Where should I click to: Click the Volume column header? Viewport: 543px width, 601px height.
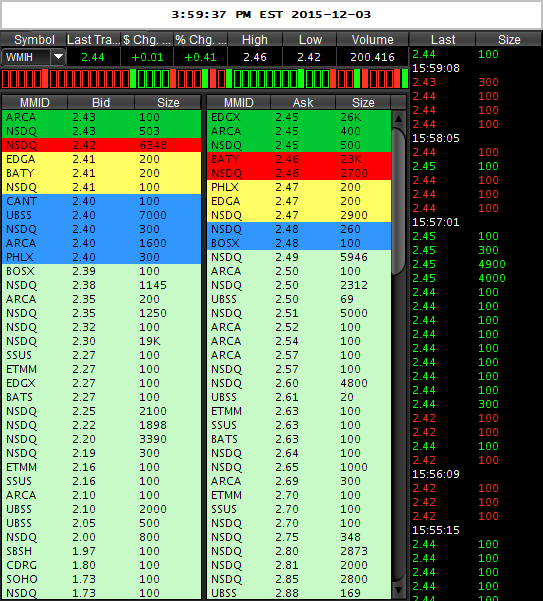(x=372, y=39)
